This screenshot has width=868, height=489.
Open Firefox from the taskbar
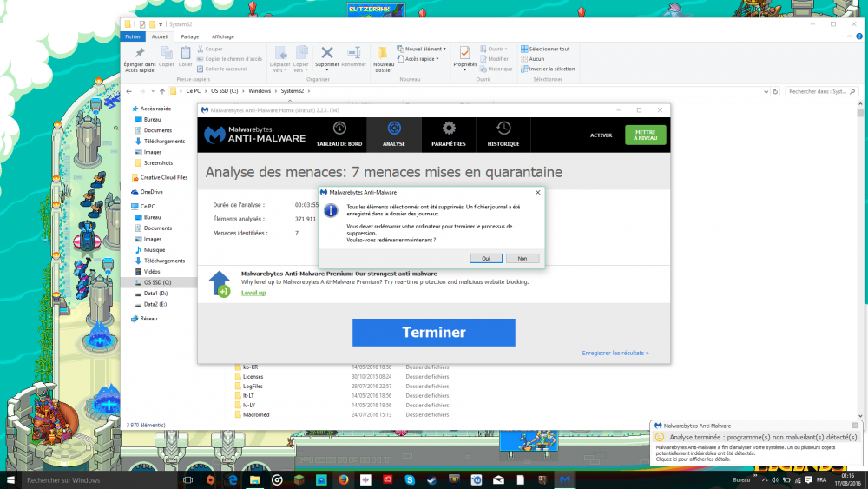(x=343, y=479)
